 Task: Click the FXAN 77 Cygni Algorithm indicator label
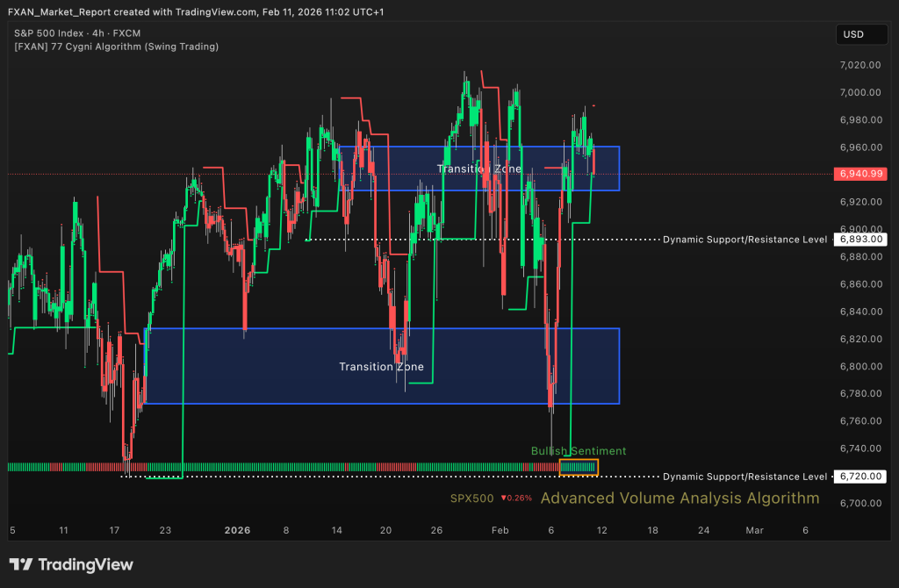click(x=116, y=47)
